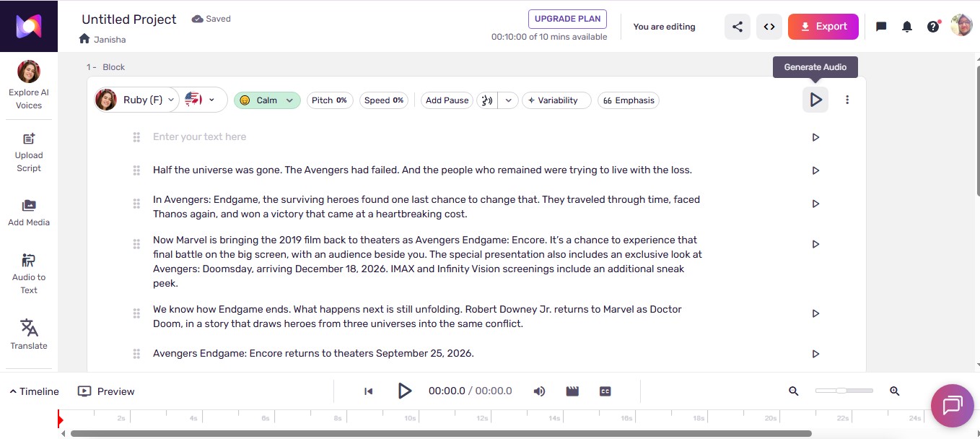The height and width of the screenshot is (439, 980).
Task: Click the embed code icon
Action: [x=769, y=27]
